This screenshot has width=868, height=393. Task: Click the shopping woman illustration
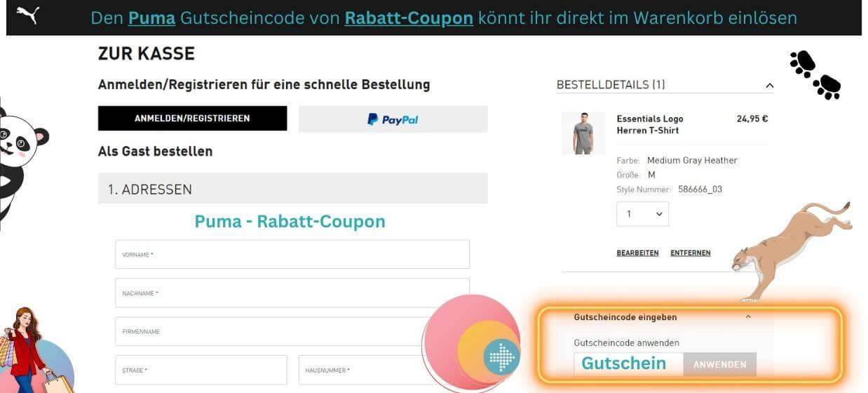[x=28, y=349]
